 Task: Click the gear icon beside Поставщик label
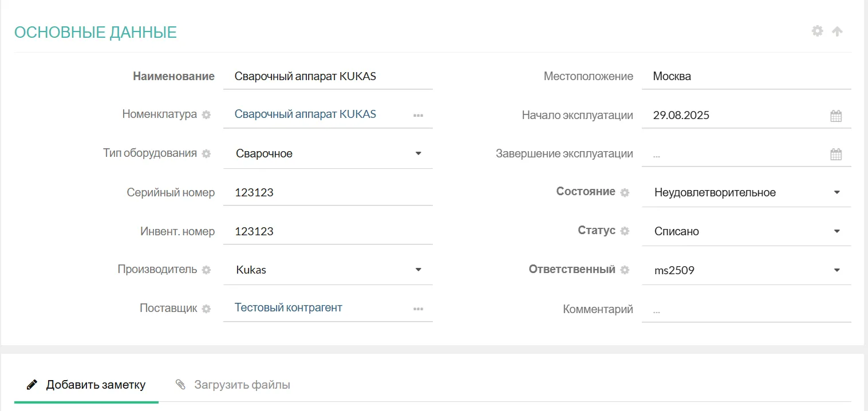click(x=206, y=309)
